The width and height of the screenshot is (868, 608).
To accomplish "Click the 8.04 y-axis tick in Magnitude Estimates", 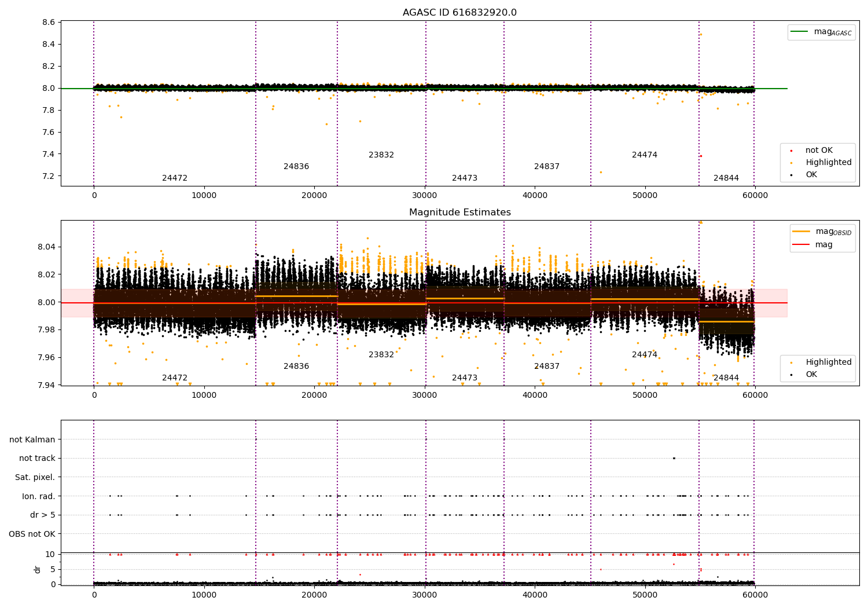I will 46,247.
